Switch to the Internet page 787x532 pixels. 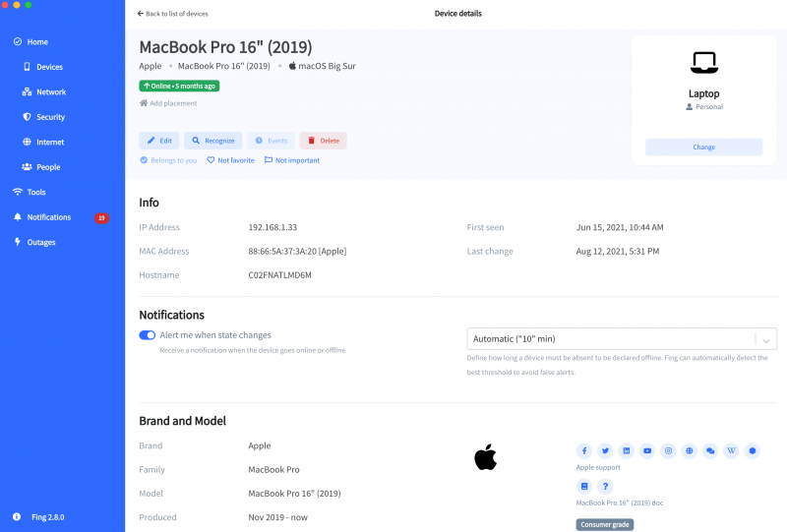(50, 142)
